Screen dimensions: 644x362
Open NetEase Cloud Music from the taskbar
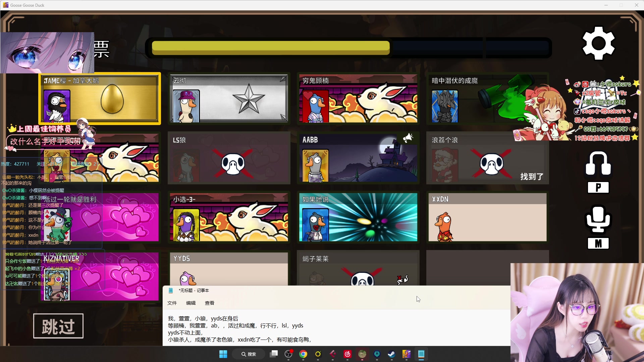pos(347,354)
